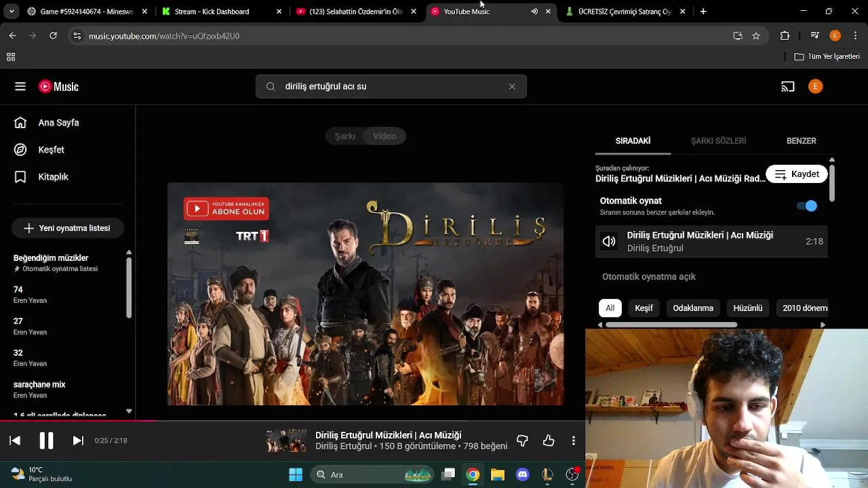
Task: Click the address bar URL
Action: (164, 36)
